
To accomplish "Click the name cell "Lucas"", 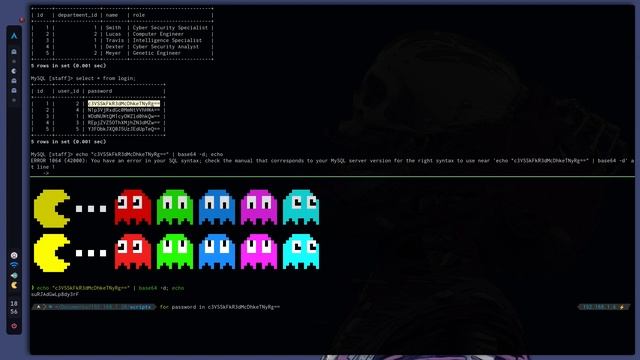I will point(113,34).
